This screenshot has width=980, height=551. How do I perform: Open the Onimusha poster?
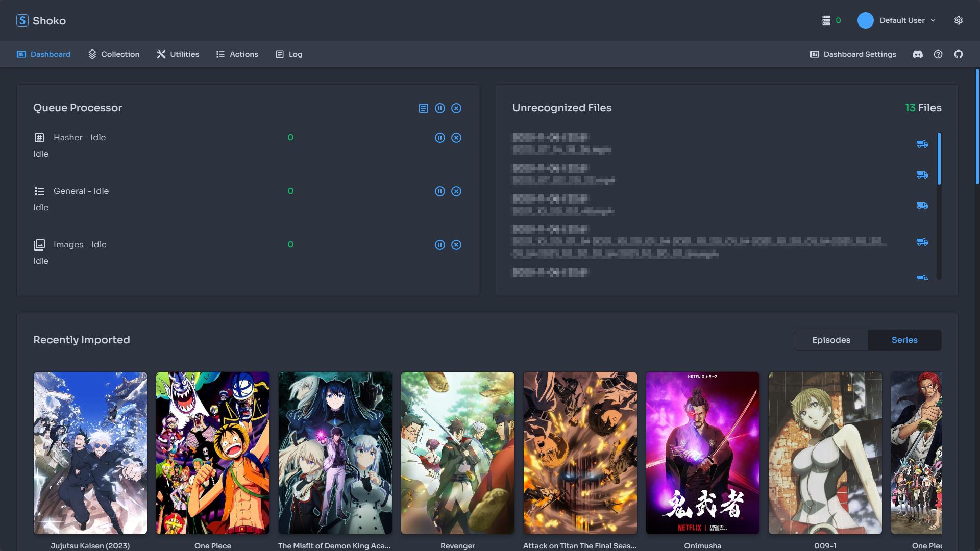pos(703,453)
